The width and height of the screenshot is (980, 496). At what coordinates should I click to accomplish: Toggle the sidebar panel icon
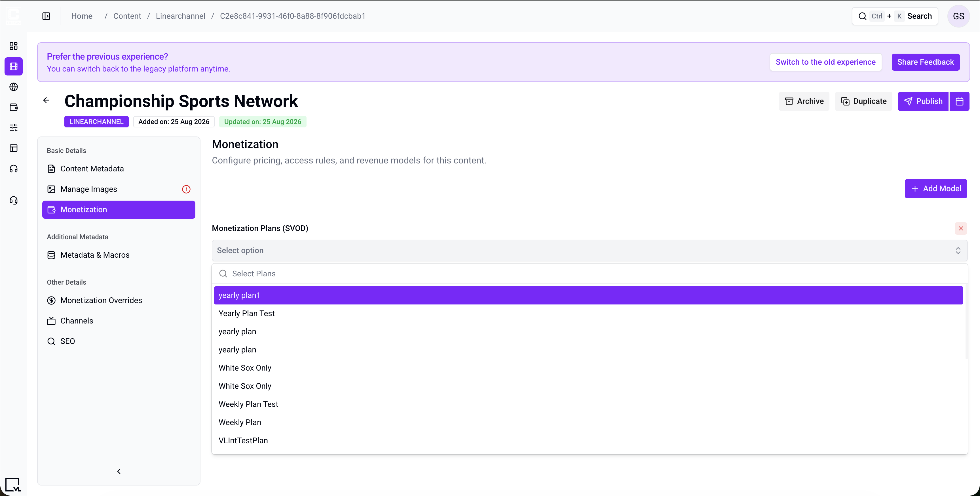[46, 16]
